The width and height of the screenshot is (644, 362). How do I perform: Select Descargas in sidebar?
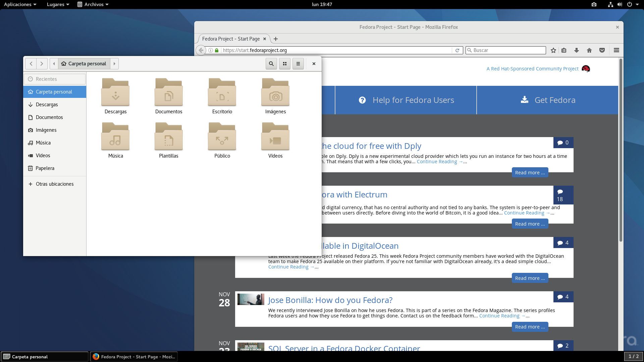[x=55, y=105]
